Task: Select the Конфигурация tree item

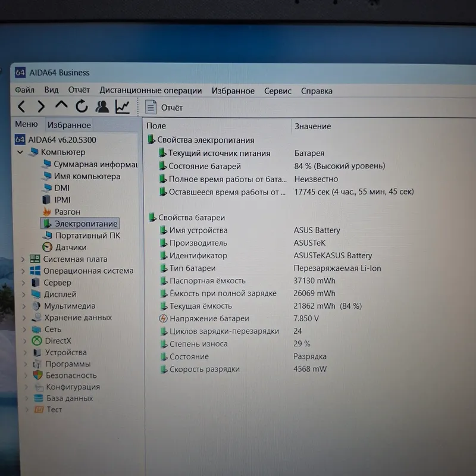Action: 67,387
